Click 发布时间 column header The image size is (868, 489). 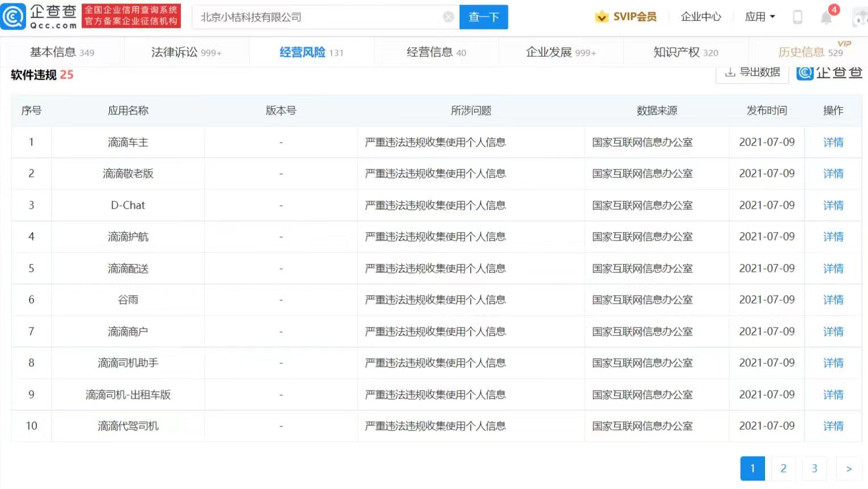(767, 110)
